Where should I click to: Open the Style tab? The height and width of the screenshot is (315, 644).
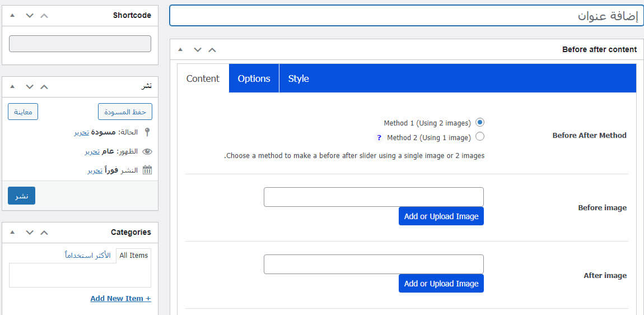(x=298, y=78)
